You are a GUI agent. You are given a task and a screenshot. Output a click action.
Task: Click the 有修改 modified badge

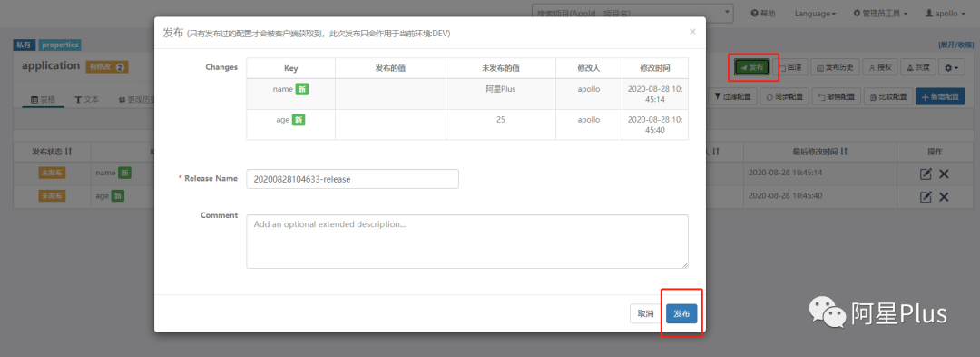coord(107,67)
